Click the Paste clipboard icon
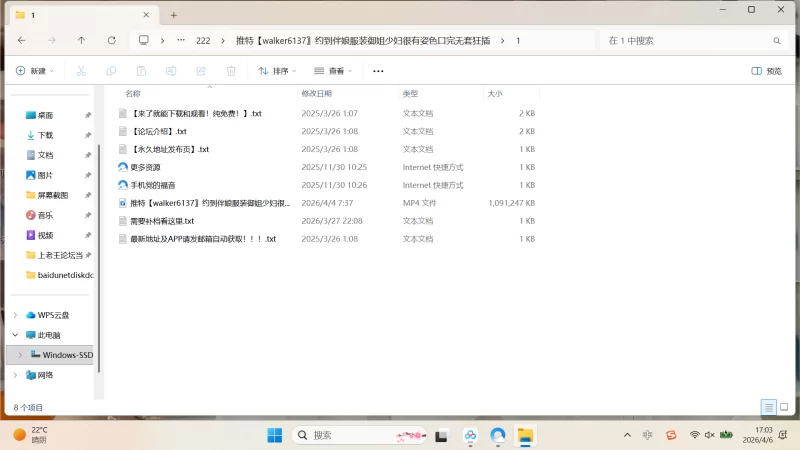This screenshot has height=450, width=800. click(x=141, y=71)
